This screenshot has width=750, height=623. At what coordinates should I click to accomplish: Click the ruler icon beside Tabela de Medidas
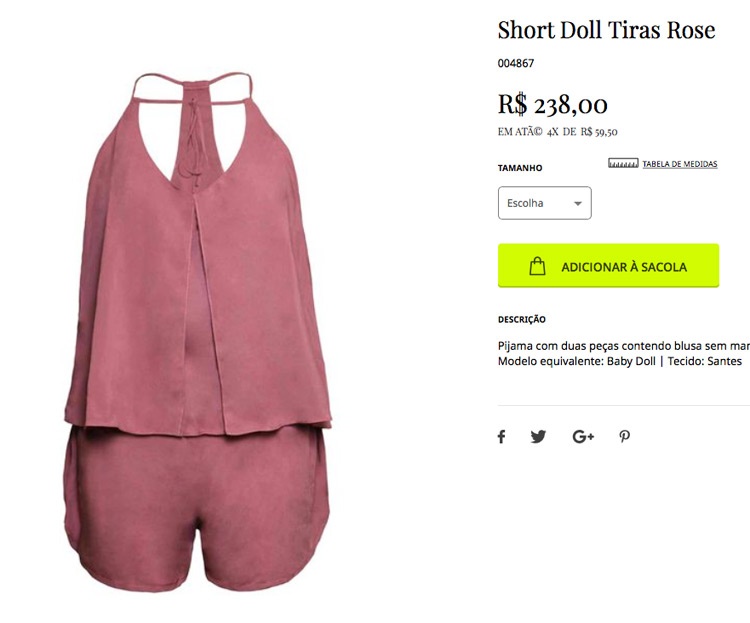click(x=623, y=163)
